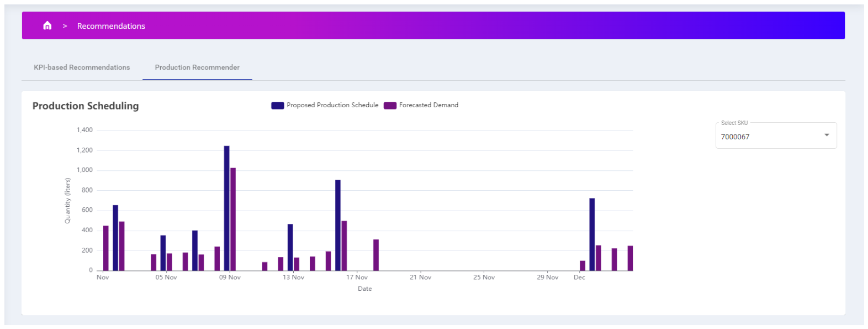Click the breadcrumb separator arrow

[x=65, y=26]
